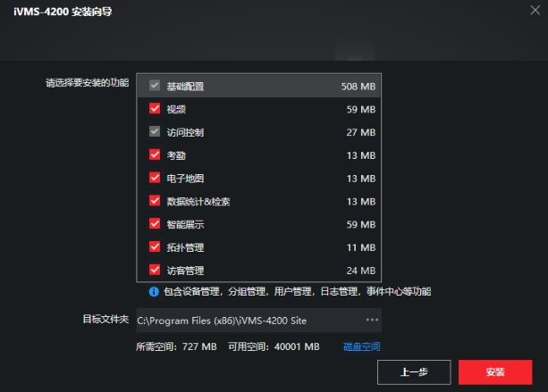The height and width of the screenshot is (392, 548).
Task: Select the 拓扑管理 11 MB list row
Action: [259, 247]
